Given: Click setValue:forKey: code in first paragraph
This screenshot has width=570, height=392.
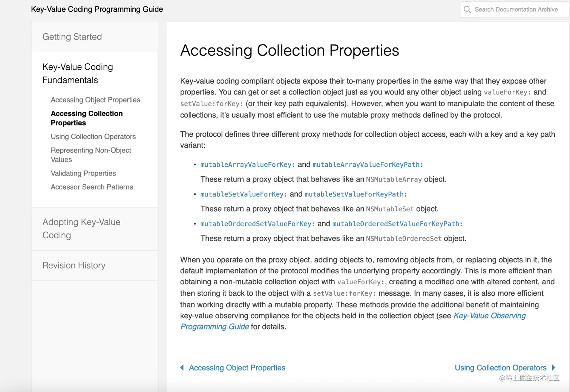Looking at the screenshot, I should [211, 104].
